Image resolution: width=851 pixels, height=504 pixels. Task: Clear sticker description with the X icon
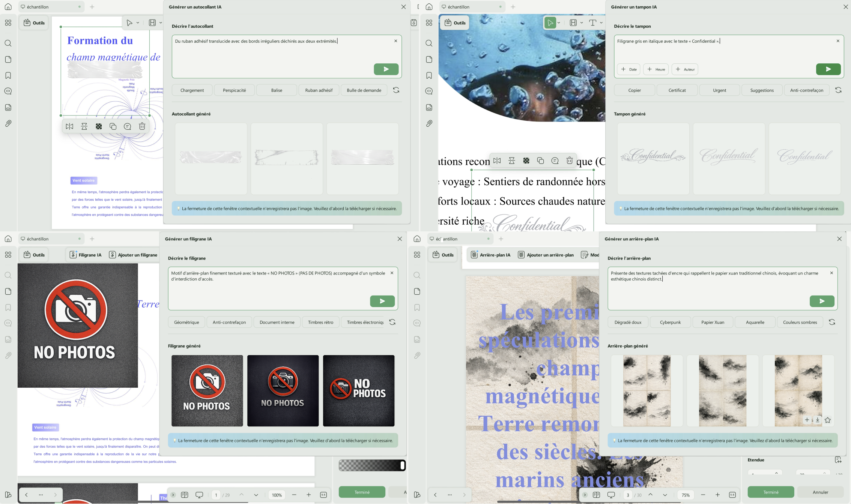pyautogui.click(x=395, y=41)
